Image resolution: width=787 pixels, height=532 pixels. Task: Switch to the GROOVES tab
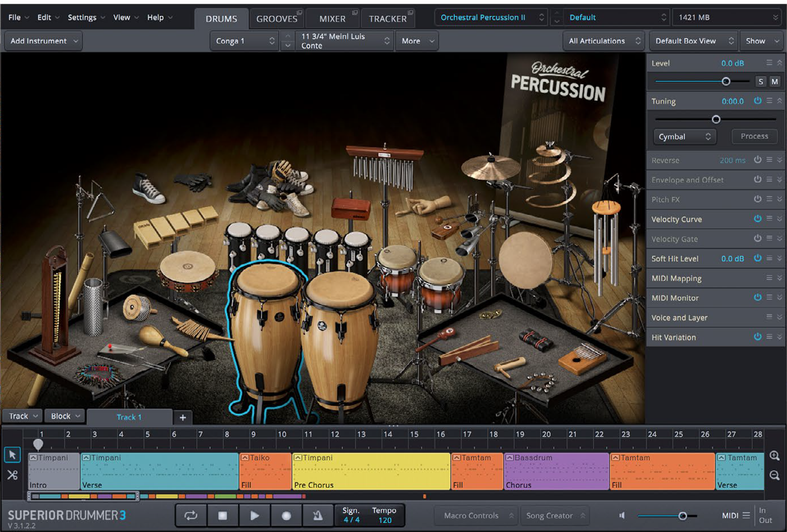(277, 19)
